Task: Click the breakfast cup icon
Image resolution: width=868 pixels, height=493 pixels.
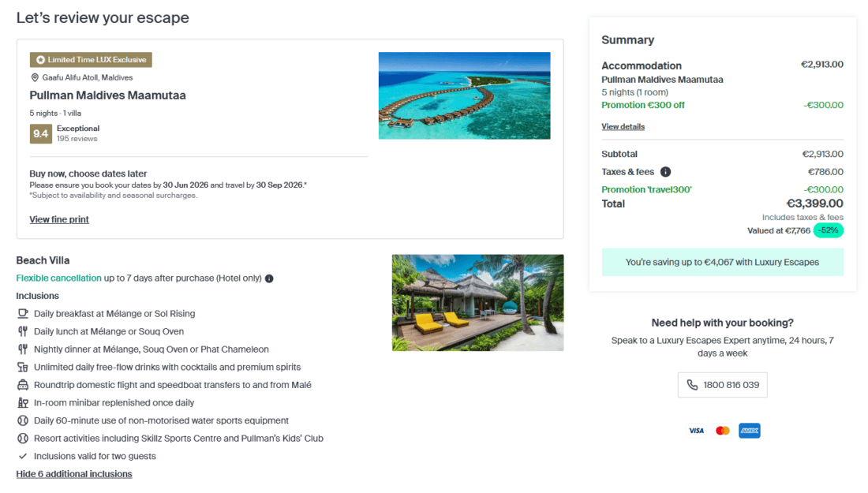Action: point(23,313)
